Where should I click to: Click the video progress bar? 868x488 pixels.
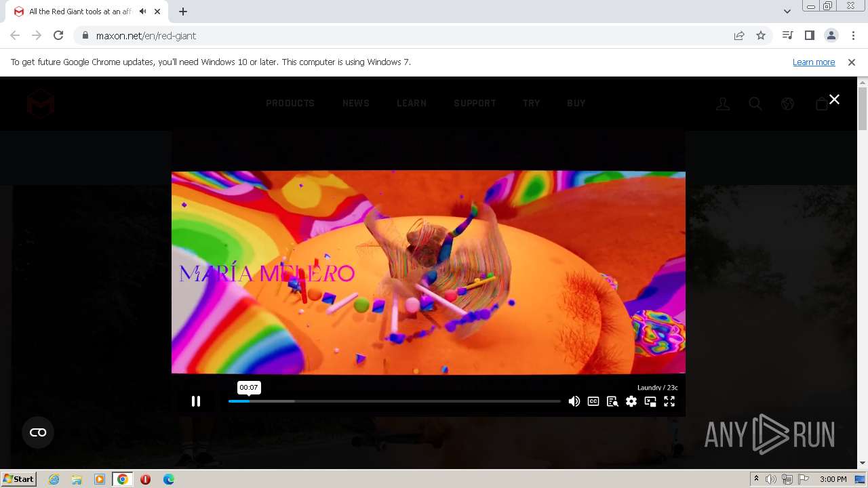[x=394, y=401]
